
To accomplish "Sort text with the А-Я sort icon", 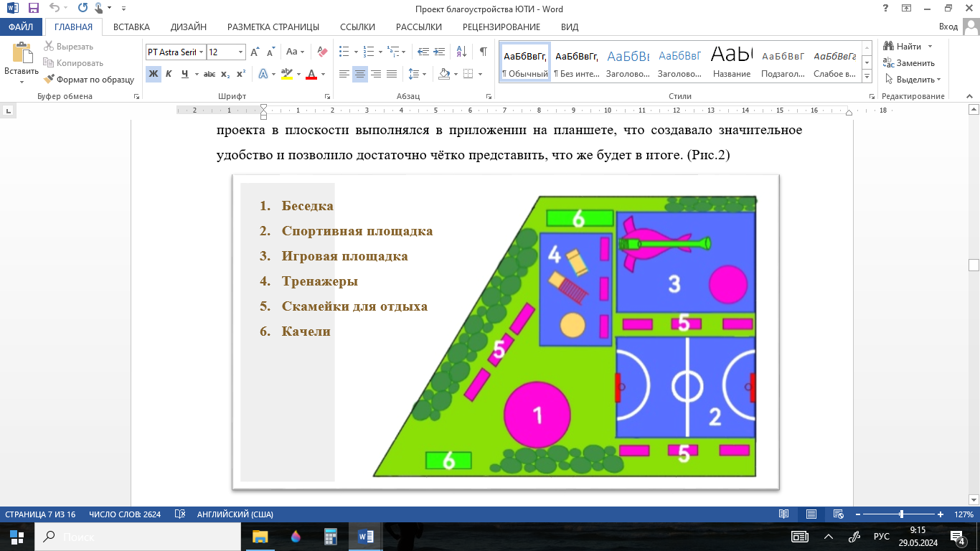I will [x=462, y=52].
